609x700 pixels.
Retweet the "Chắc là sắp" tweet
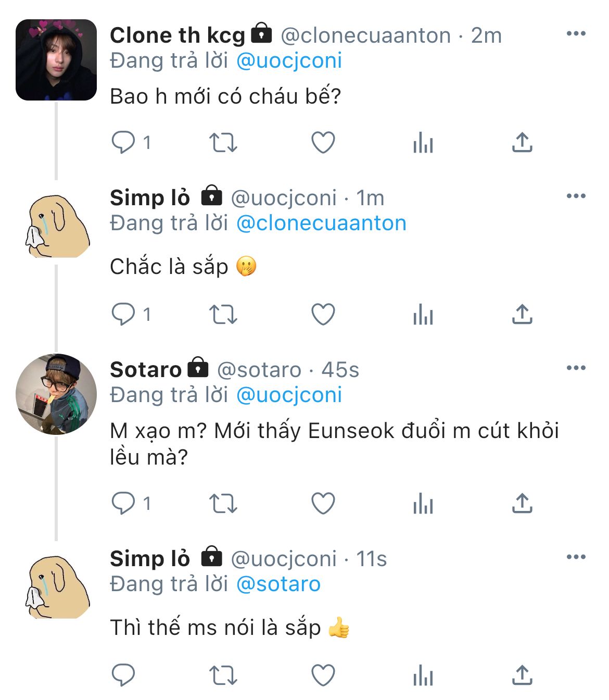223,315
